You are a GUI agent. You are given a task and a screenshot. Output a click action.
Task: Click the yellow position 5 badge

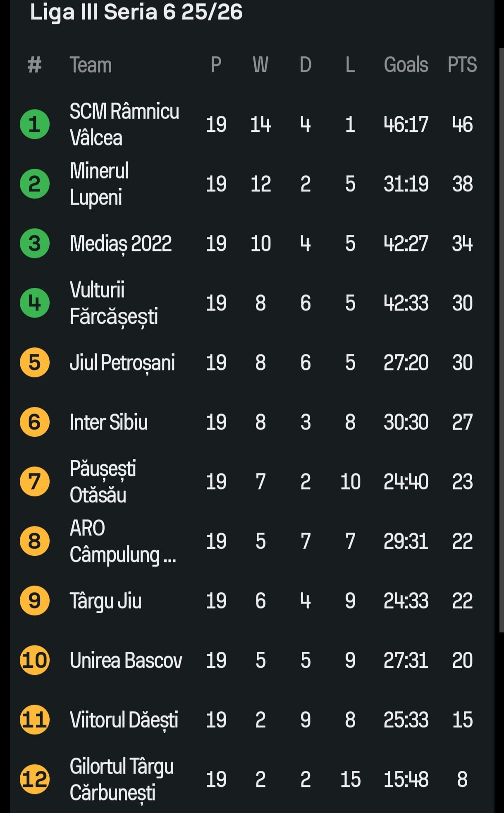click(x=35, y=362)
